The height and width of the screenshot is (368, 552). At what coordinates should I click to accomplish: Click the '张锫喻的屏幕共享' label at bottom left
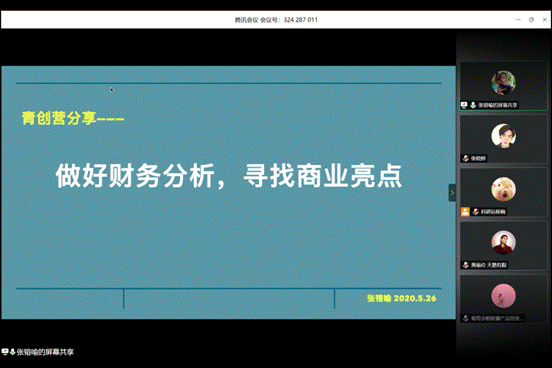[x=45, y=352]
